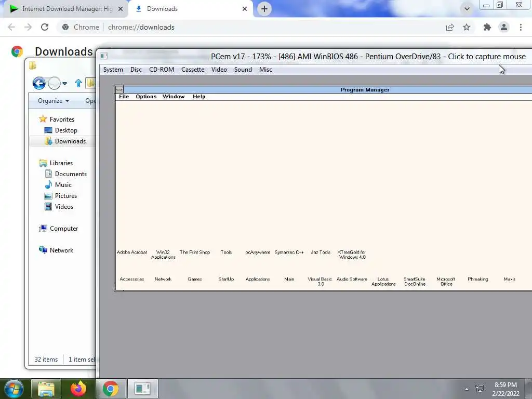Open the Organize dropdown in Explorer
532x399 pixels.
tap(54, 101)
